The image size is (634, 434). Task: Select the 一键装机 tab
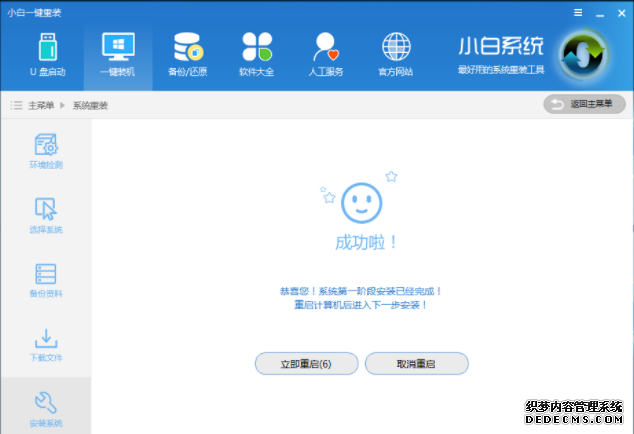click(x=118, y=57)
